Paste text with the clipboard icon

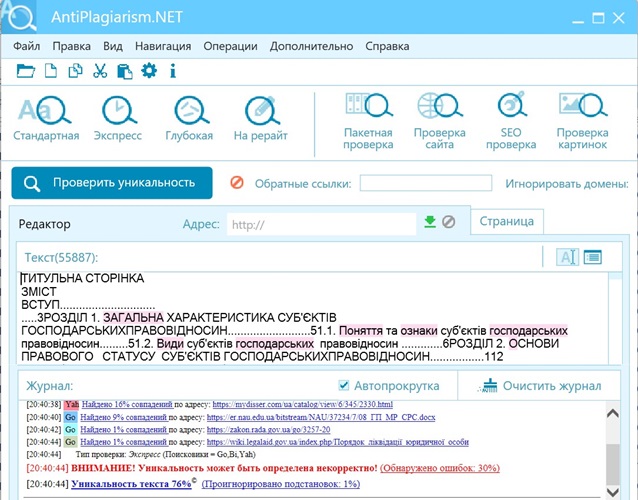coord(125,71)
